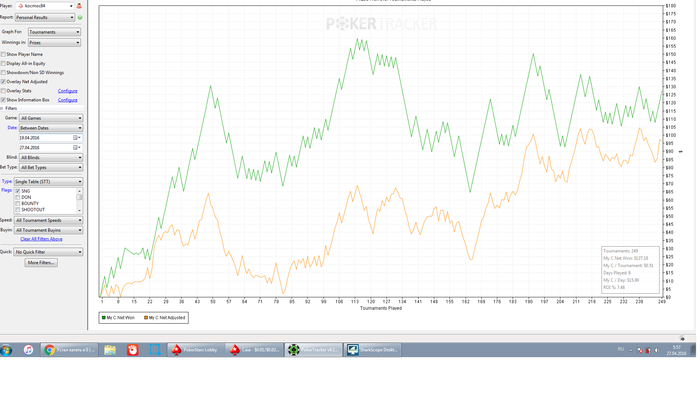Collapse the Filters section
Screen dimensions: 700x394
2,108
